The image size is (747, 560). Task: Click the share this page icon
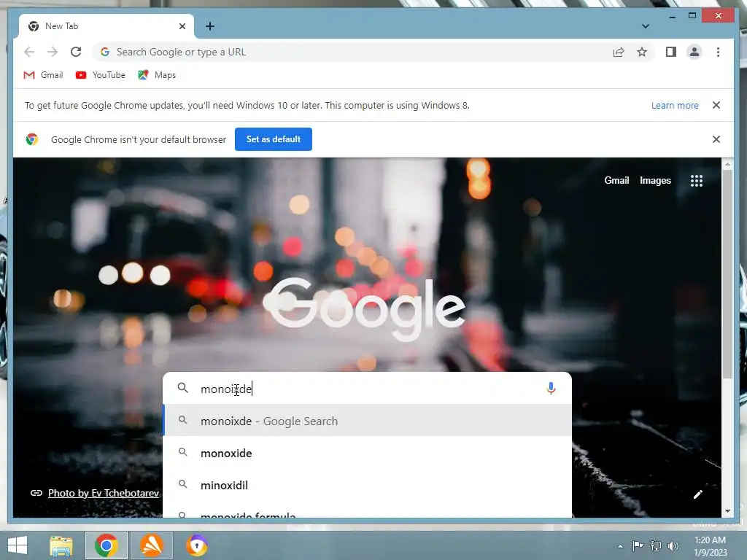click(x=619, y=52)
